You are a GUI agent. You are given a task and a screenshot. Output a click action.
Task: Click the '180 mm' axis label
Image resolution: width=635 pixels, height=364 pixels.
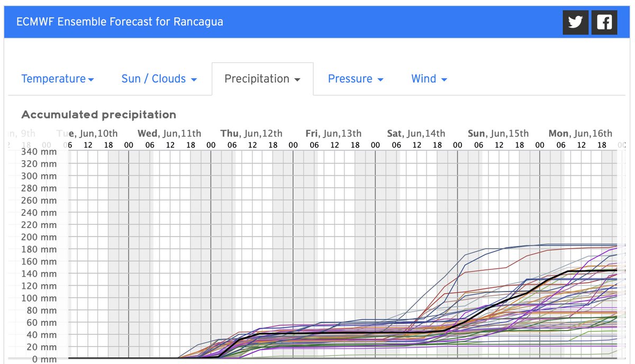coord(39,249)
